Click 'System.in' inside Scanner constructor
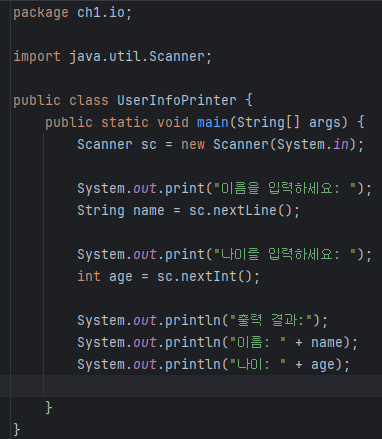This screenshot has height=439, width=382. pyautogui.click(x=313, y=144)
